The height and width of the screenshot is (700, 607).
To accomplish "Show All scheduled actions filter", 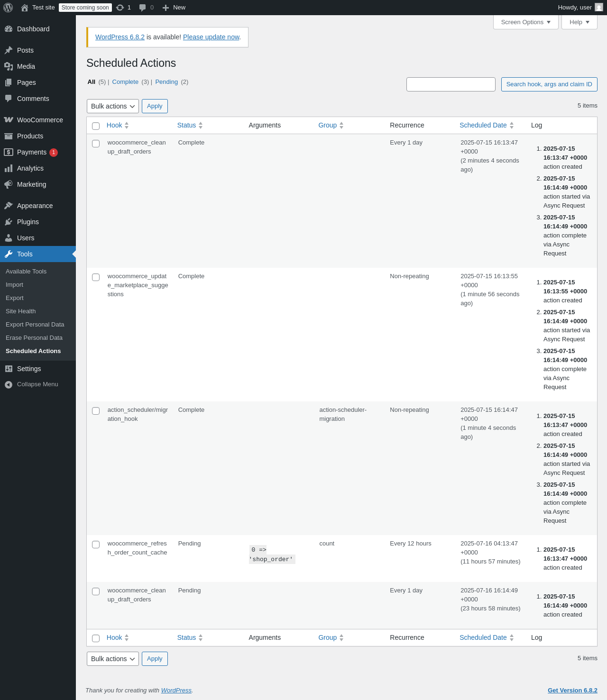I will (x=92, y=82).
